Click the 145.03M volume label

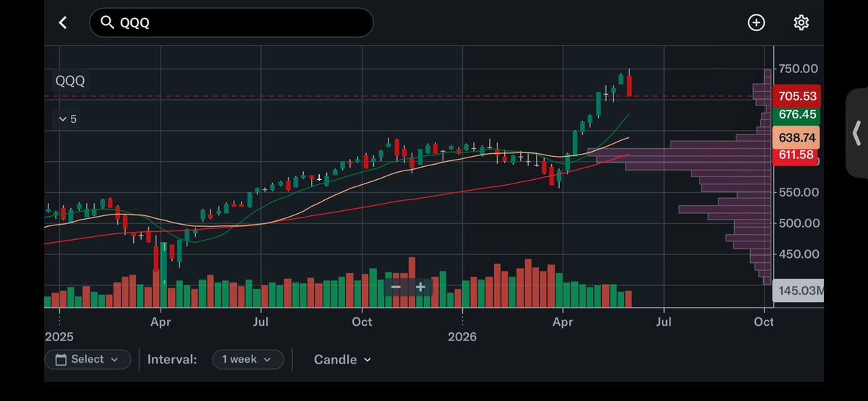click(799, 291)
